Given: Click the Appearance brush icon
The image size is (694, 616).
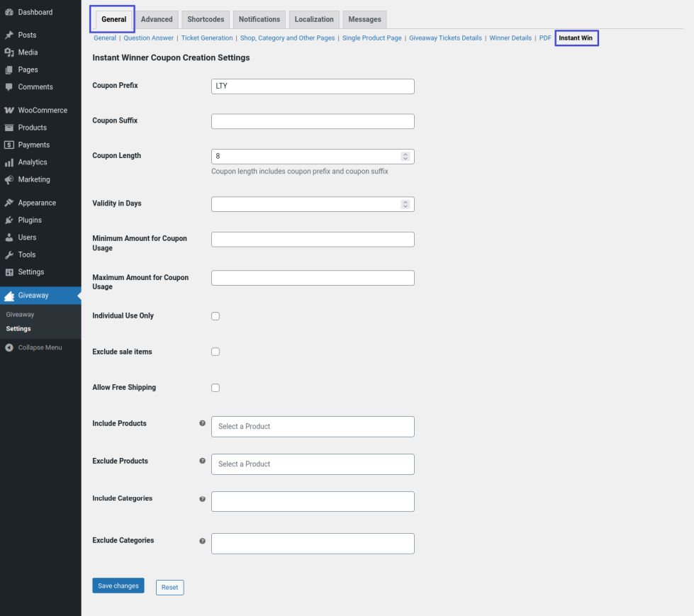Looking at the screenshot, I should click(x=9, y=203).
